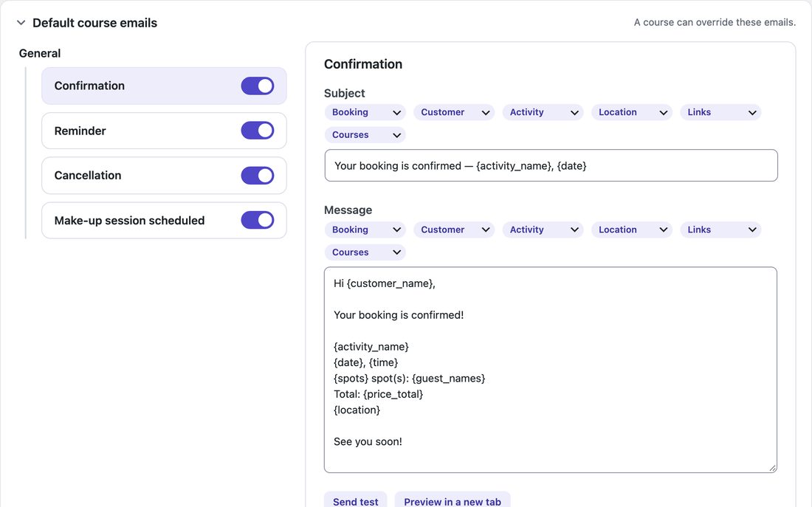Viewport: 812px width, 507px height.
Task: Turn off the Cancellation email switch
Action: 258,176
